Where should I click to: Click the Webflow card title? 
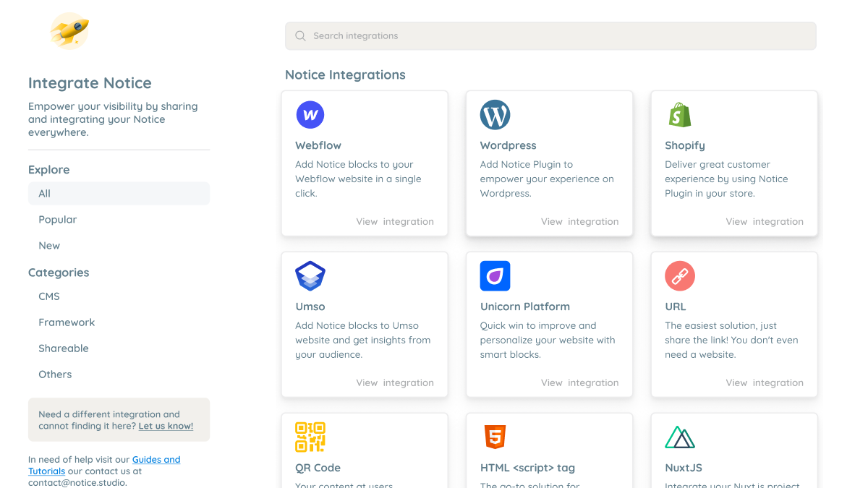(x=318, y=145)
